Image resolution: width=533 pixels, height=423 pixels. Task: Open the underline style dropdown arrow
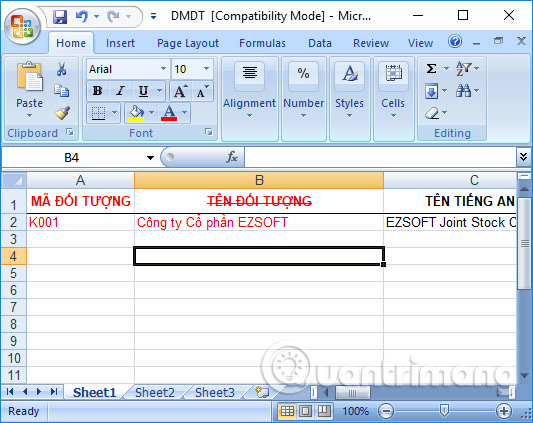159,91
